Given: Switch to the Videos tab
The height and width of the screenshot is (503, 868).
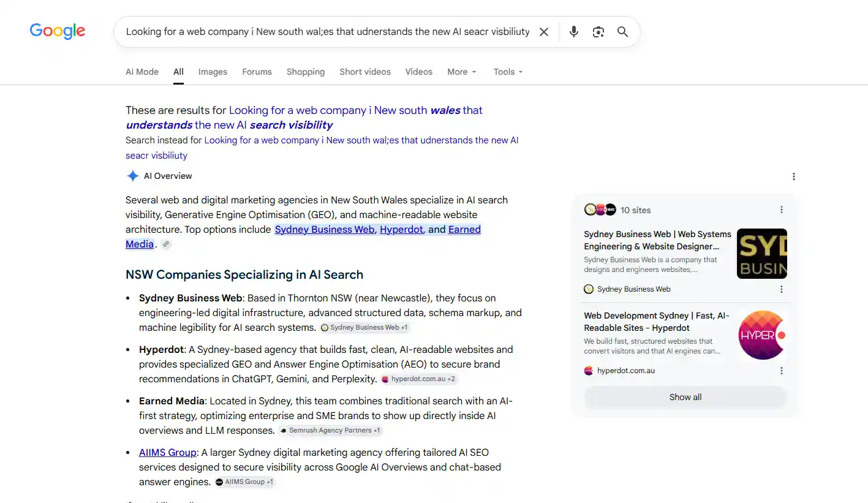Looking at the screenshot, I should [x=419, y=72].
